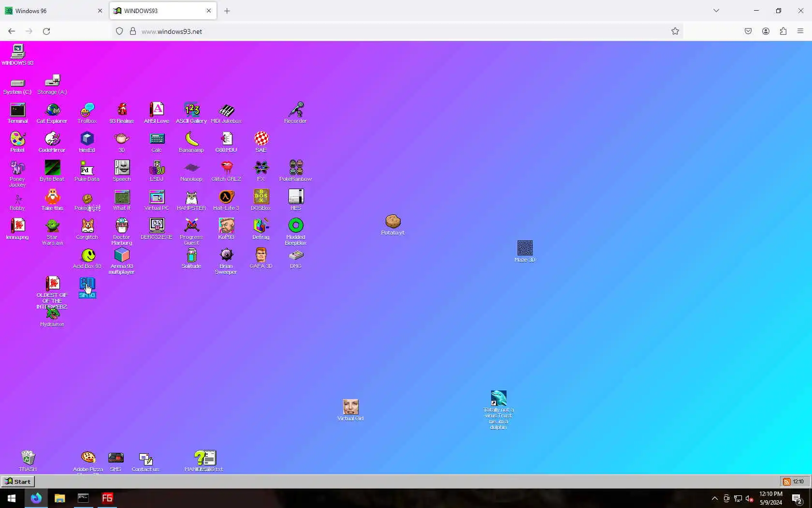
Task: Open the DOSBox icon
Action: 261,200
